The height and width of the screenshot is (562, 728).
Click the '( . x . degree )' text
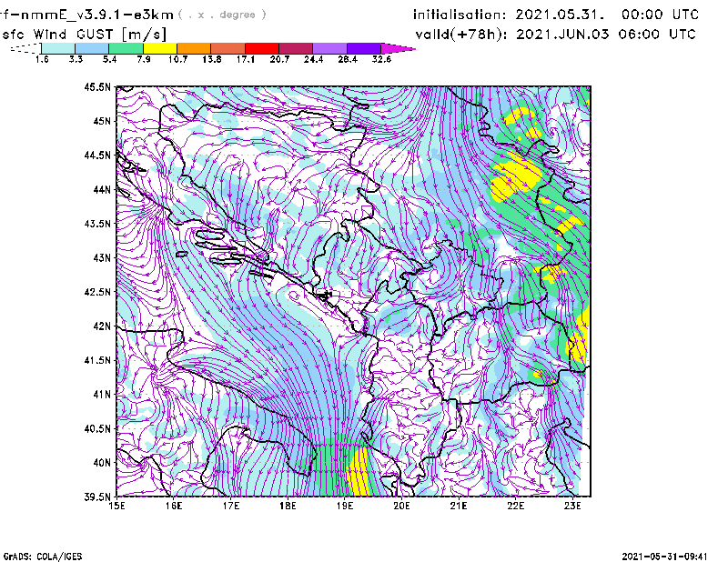pyautogui.click(x=222, y=15)
